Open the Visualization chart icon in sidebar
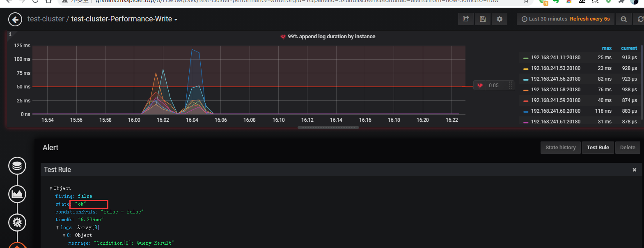The image size is (644, 248). pyautogui.click(x=17, y=194)
